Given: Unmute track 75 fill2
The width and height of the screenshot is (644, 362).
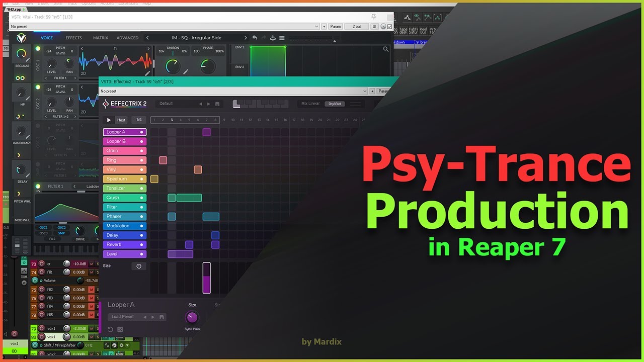Looking at the screenshot, I should [x=91, y=290].
